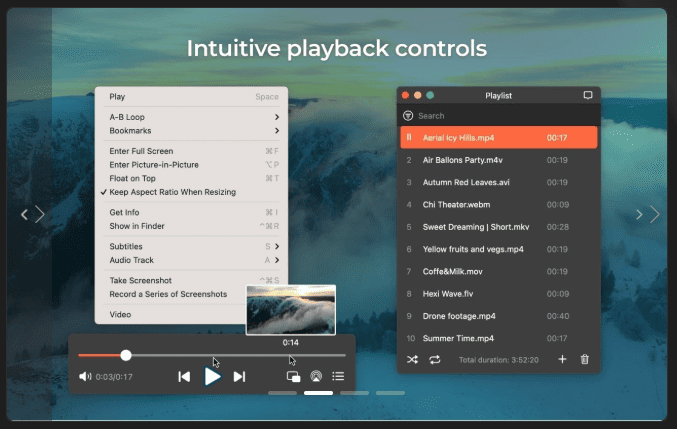This screenshot has height=429, width=677.
Task: Minimize the Playlist window with yellow button
Action: [418, 95]
